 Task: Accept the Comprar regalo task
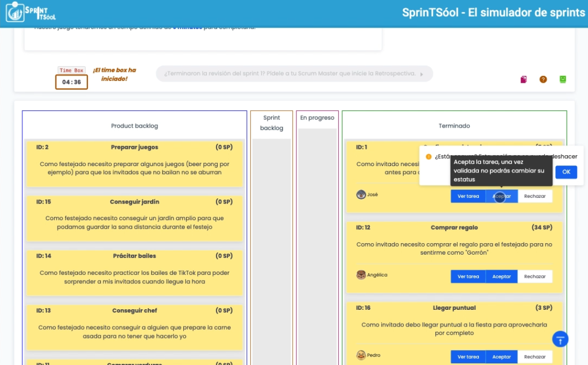coord(501,276)
